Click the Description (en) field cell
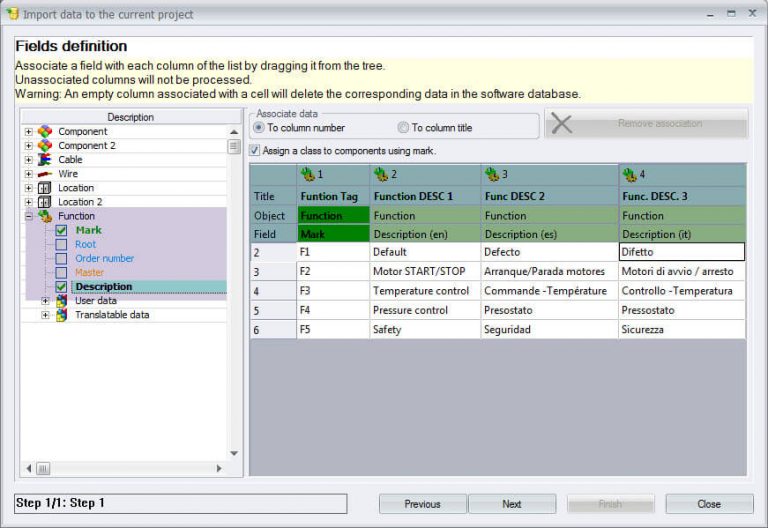 click(x=425, y=234)
